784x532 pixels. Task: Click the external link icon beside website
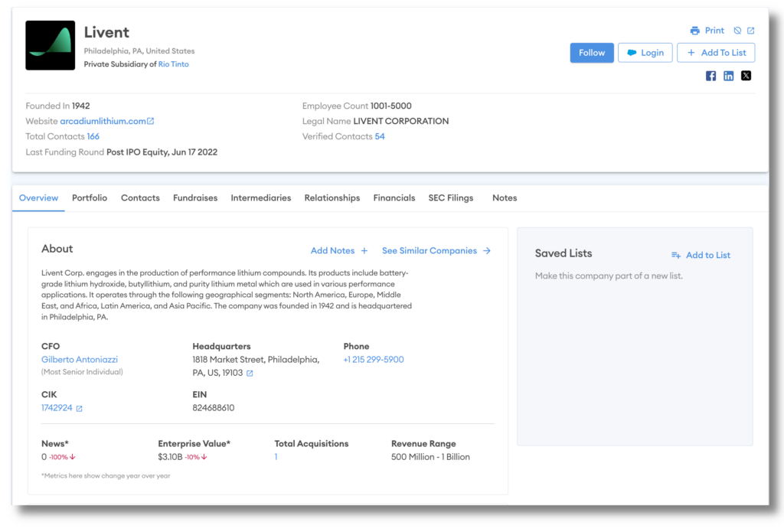(x=151, y=121)
